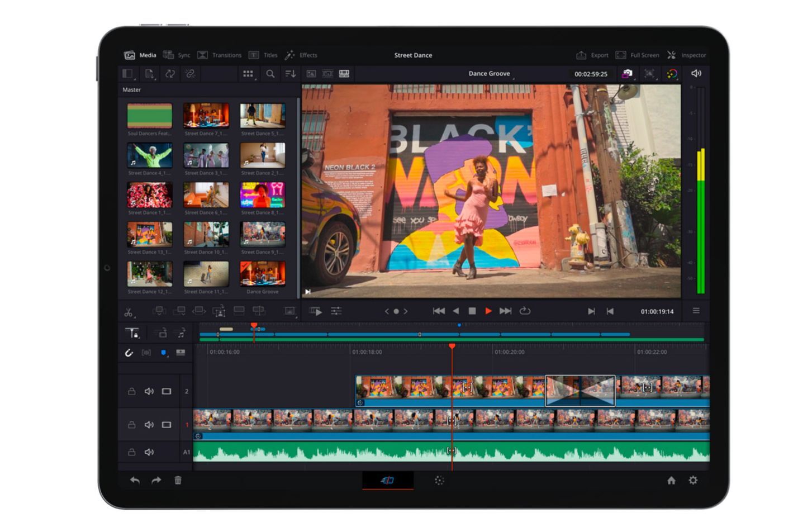
Task: Open project settings gear
Action: point(693,481)
